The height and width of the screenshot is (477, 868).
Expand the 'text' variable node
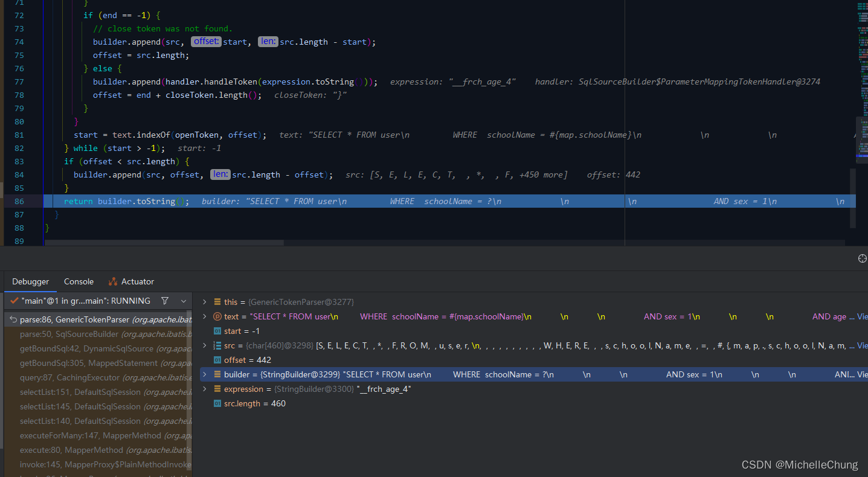click(x=204, y=316)
